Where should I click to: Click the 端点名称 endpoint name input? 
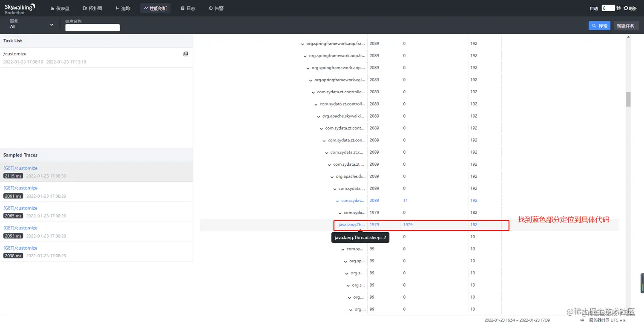92,28
